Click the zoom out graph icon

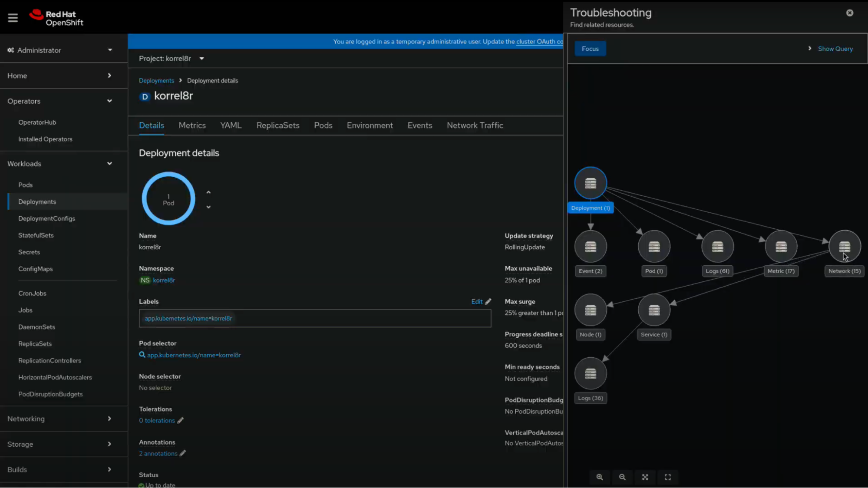tap(622, 477)
